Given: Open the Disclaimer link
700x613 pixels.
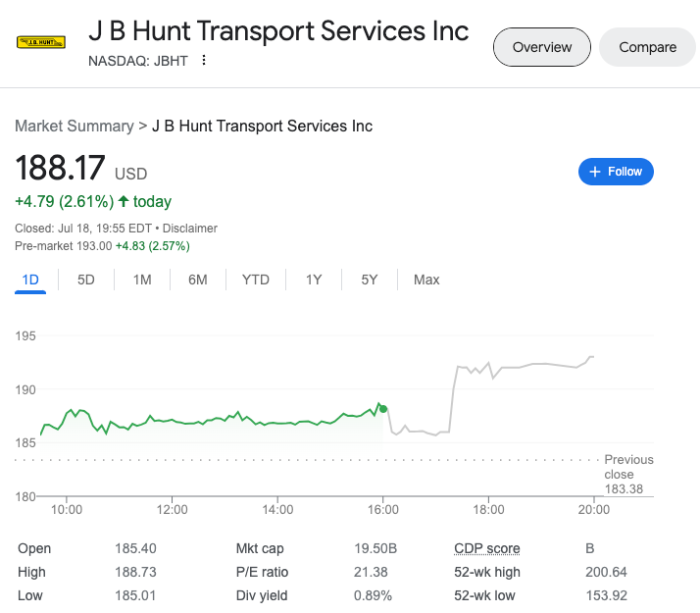Looking at the screenshot, I should (190, 229).
